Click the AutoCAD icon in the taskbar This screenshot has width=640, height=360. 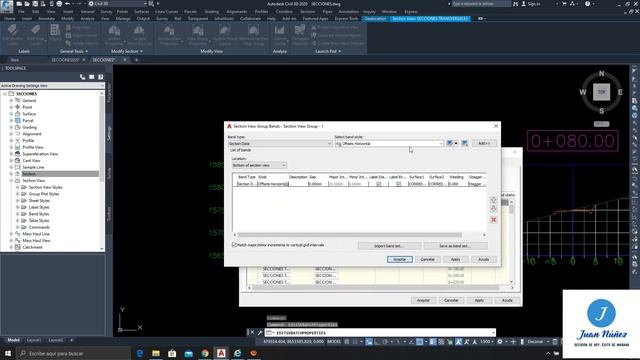221,353
